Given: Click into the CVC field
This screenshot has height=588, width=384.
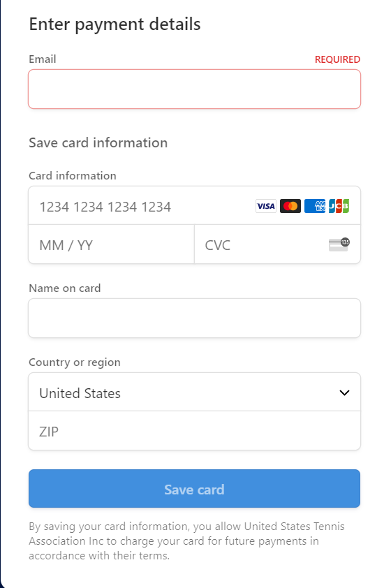Looking at the screenshot, I should pyautogui.click(x=277, y=244).
